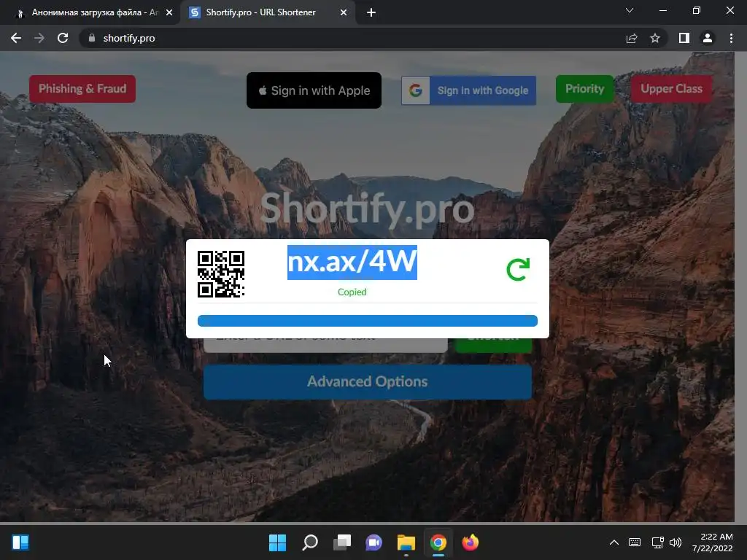Viewport: 747px width, 560px height.
Task: Click the green regenerate arrow icon
Action: [x=518, y=270]
